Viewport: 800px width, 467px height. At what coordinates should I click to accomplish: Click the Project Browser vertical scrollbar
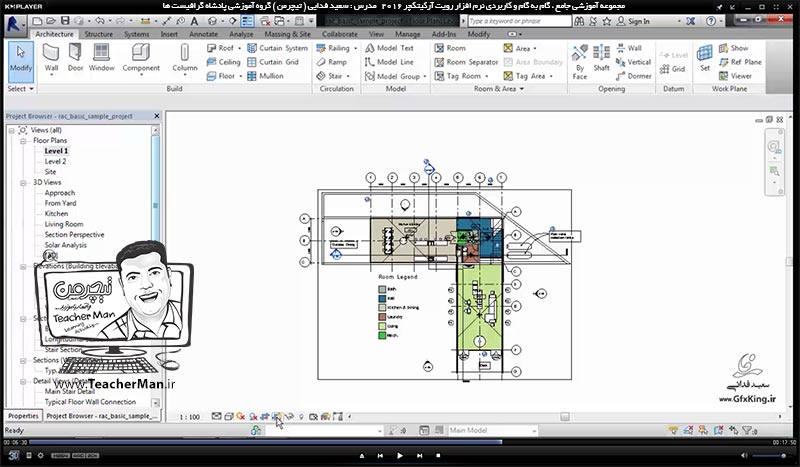click(x=156, y=265)
